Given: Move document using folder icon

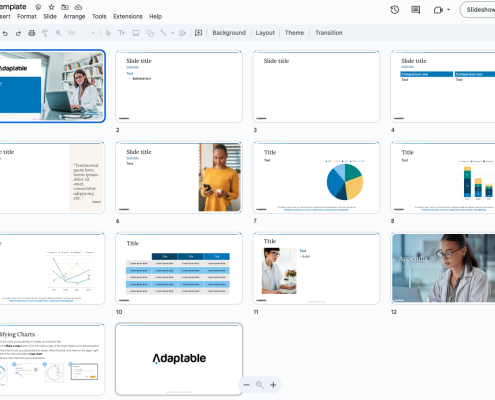Looking at the screenshot, I should tap(65, 7).
